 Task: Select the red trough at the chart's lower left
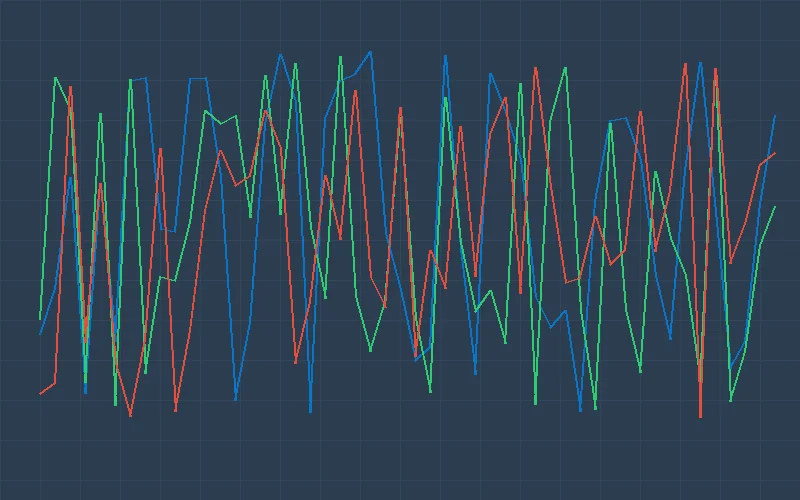[x=130, y=416]
